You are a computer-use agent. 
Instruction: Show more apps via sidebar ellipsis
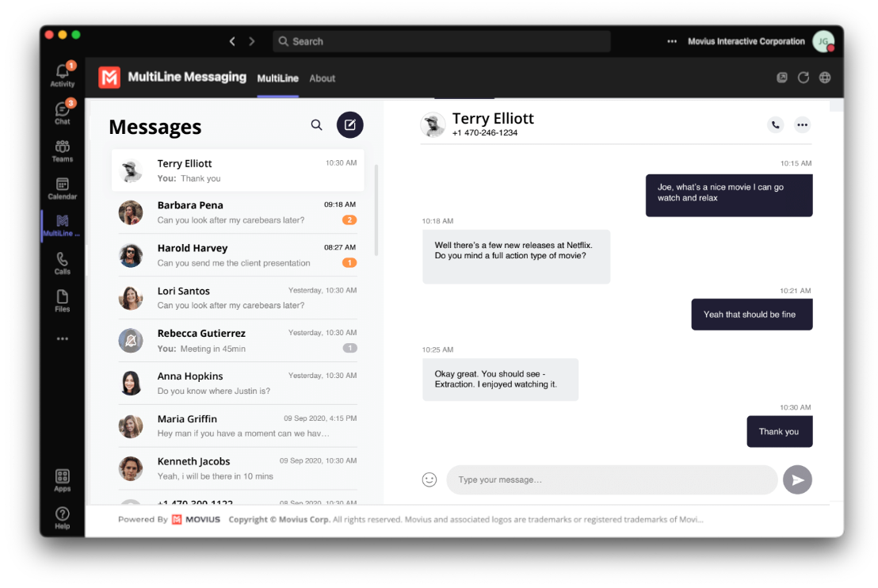coord(62,339)
